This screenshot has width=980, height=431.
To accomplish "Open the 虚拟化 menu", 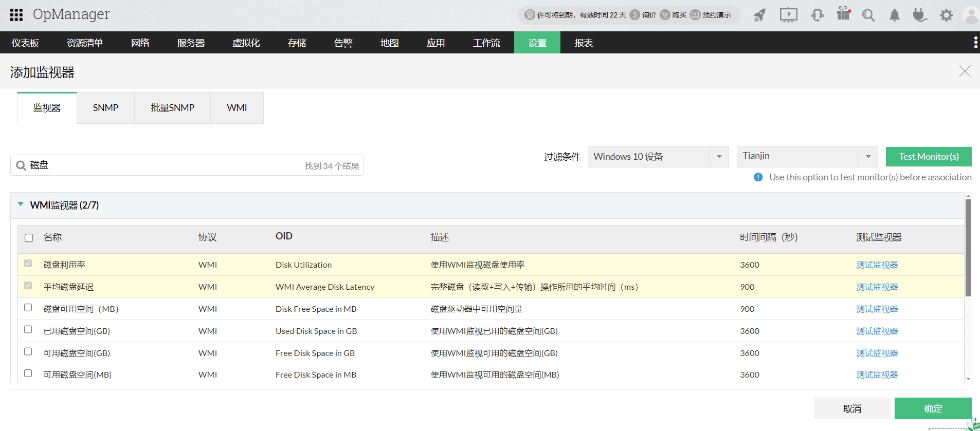I will [246, 43].
